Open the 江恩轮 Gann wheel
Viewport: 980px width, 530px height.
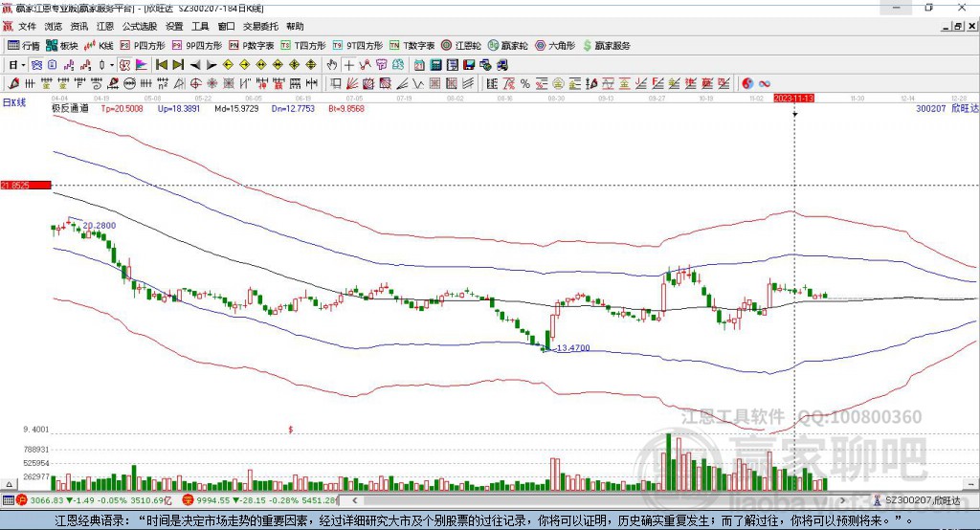coord(461,46)
